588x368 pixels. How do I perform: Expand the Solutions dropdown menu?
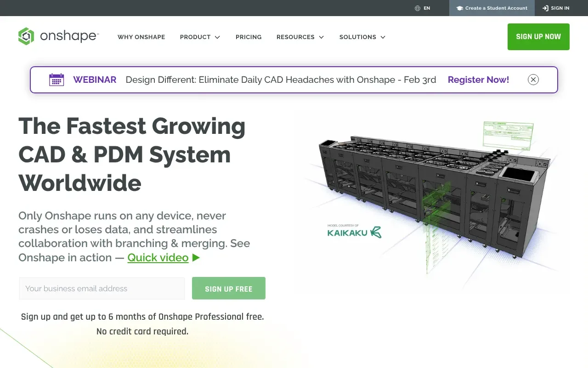362,37
